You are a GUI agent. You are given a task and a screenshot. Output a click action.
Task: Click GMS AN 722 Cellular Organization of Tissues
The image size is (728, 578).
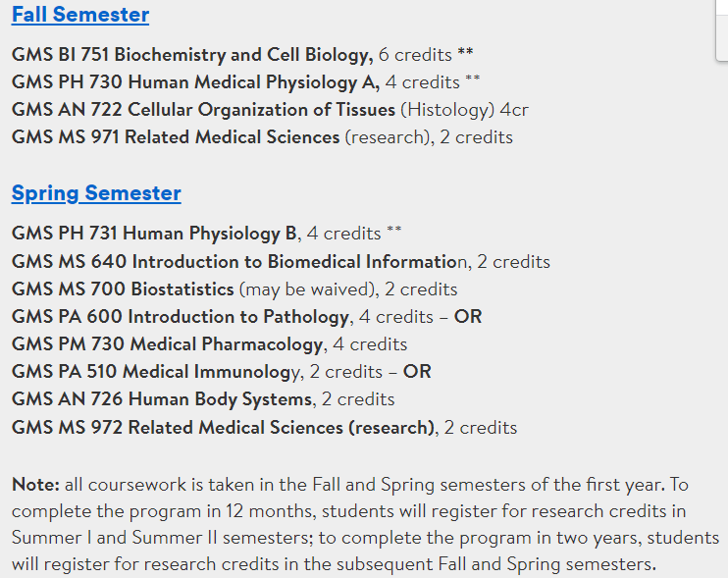point(203,110)
